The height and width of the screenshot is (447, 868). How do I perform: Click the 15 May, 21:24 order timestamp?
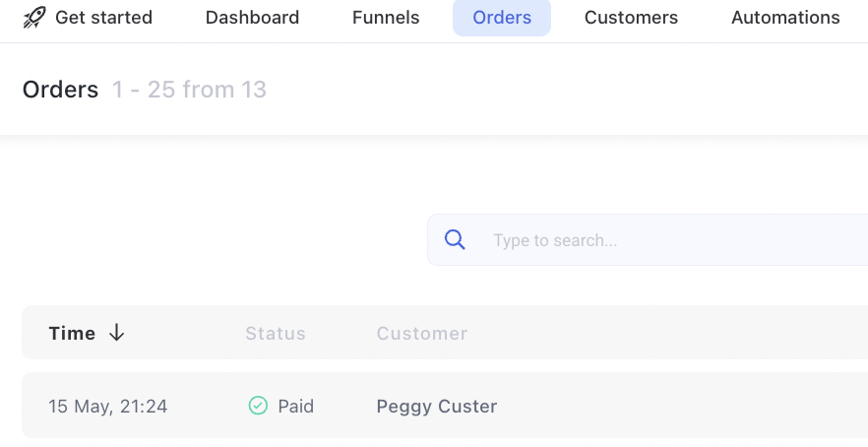(x=108, y=406)
